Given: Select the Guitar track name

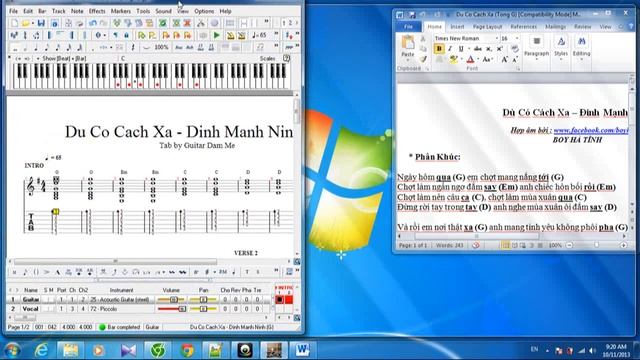Looking at the screenshot, I should 31,300.
